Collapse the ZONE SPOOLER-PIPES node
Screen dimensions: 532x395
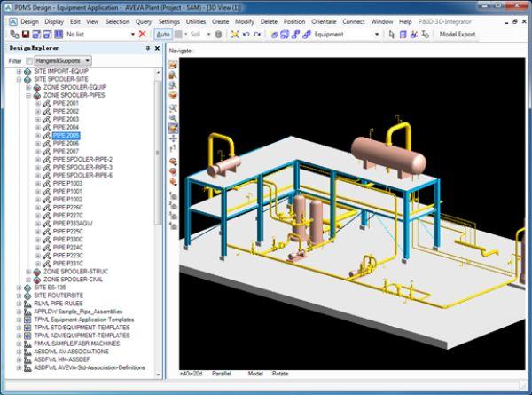(28, 96)
